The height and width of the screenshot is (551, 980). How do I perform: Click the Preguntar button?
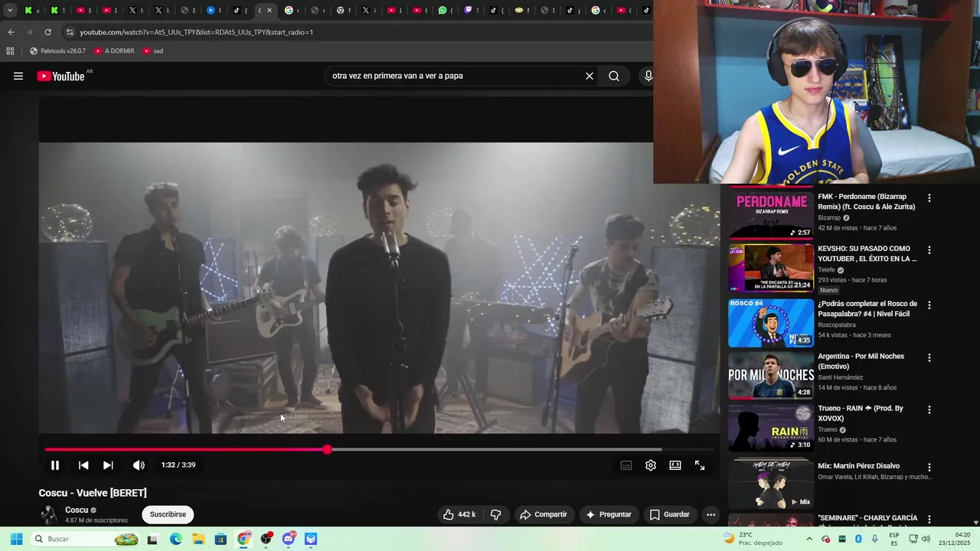point(609,514)
